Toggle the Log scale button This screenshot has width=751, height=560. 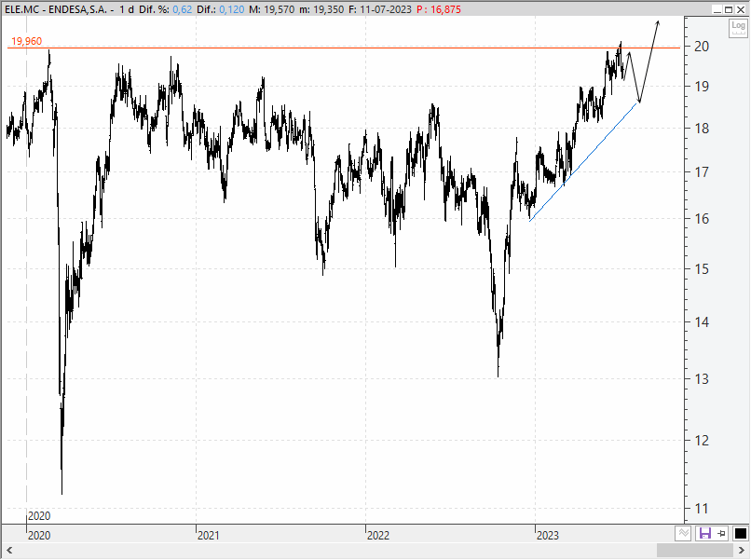point(738,28)
